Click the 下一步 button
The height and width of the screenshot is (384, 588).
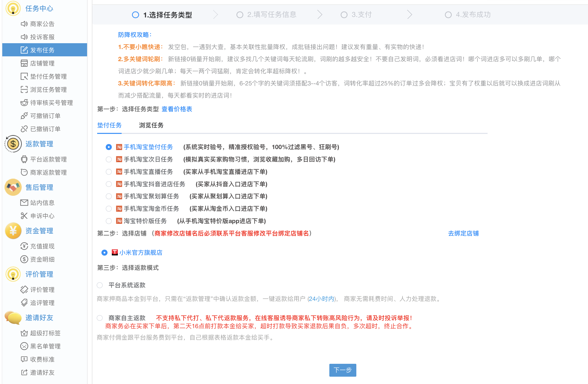[x=343, y=370]
